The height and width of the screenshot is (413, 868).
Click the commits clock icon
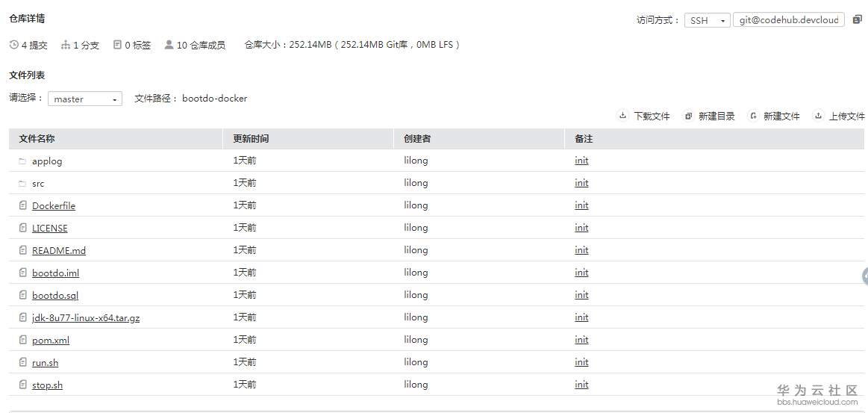14,45
